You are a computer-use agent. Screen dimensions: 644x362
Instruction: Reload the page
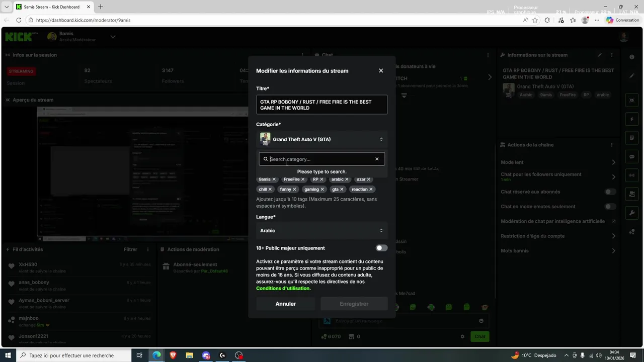[x=19, y=20]
